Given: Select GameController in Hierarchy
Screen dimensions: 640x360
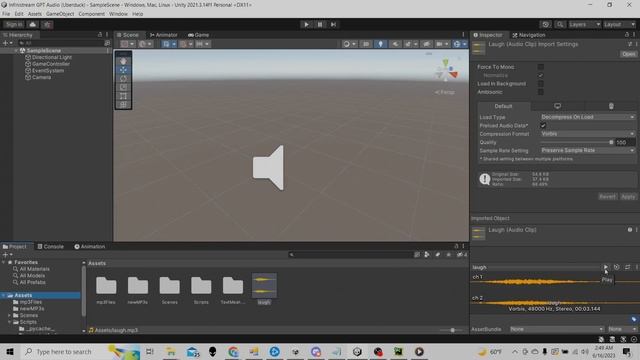Looking at the screenshot, I should point(51,64).
